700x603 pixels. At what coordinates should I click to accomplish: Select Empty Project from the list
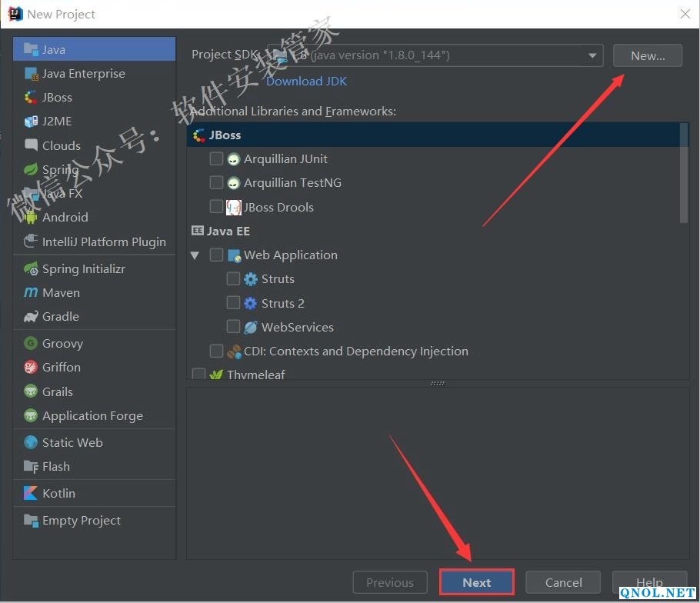[81, 521]
